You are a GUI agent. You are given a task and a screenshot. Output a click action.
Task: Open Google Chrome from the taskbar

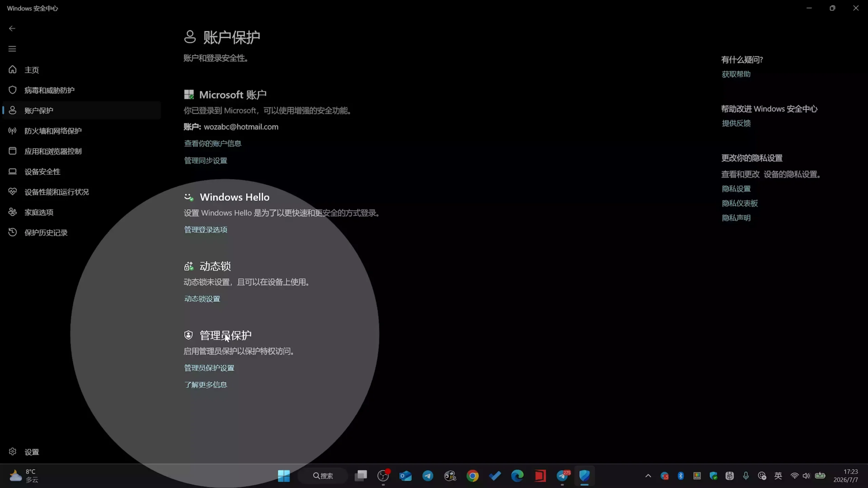[473, 476]
